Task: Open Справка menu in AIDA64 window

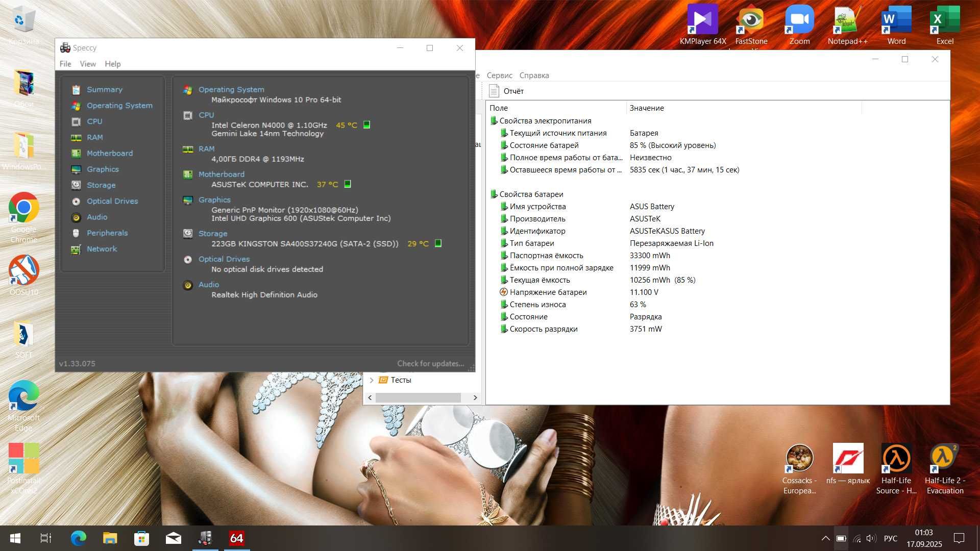Action: point(534,75)
